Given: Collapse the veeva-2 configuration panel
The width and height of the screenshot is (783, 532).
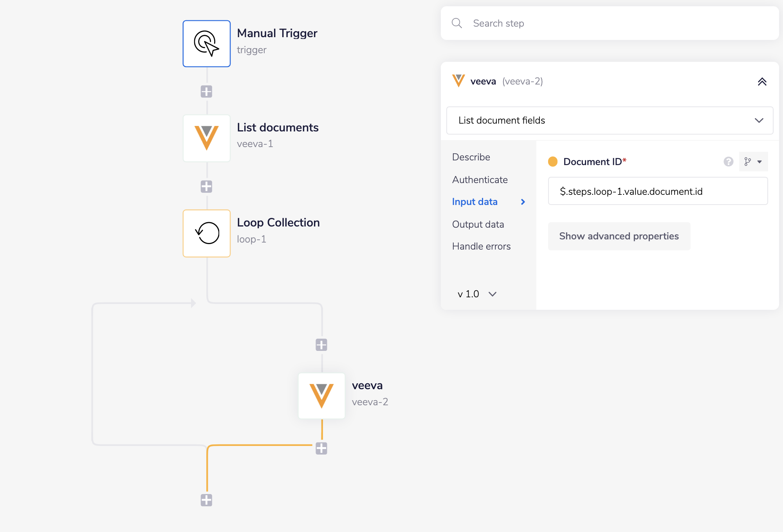Looking at the screenshot, I should (763, 82).
